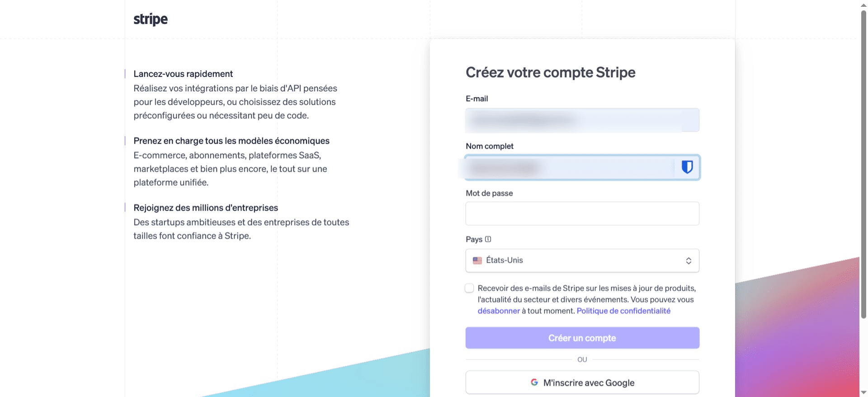Enable the Stripe e-mail updates checkbox
The image size is (868, 397).
[470, 288]
